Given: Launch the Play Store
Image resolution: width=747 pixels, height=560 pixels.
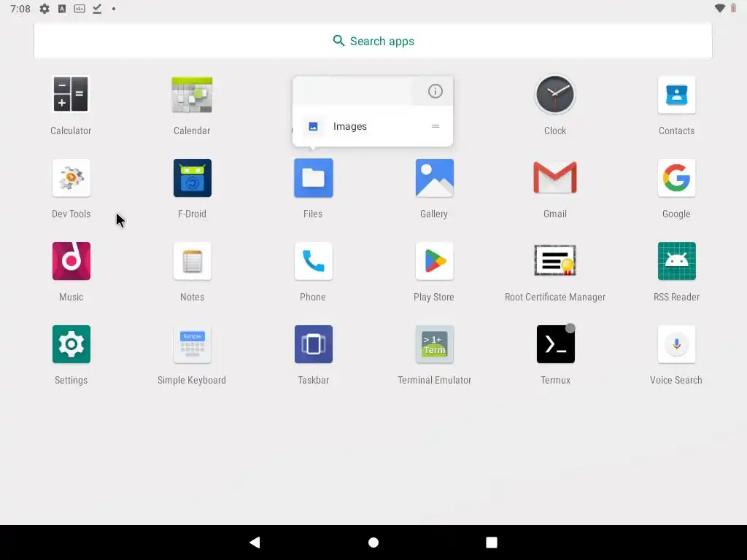Looking at the screenshot, I should click(434, 261).
